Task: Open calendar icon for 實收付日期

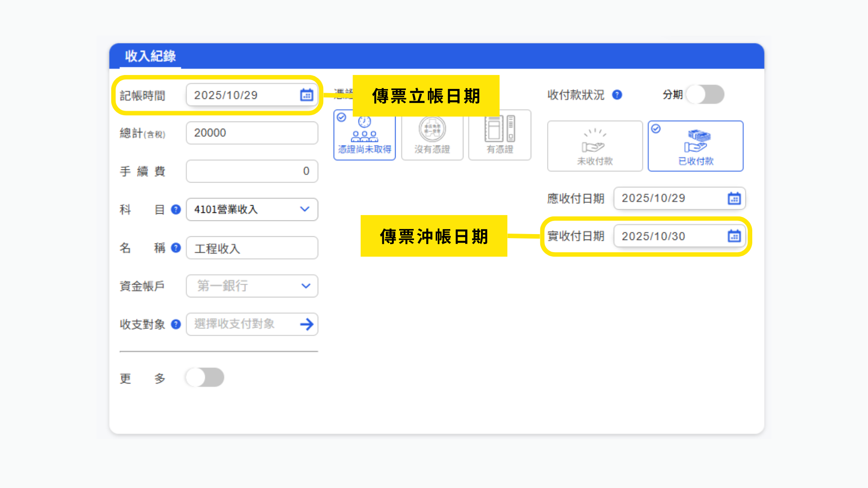Action: point(734,236)
